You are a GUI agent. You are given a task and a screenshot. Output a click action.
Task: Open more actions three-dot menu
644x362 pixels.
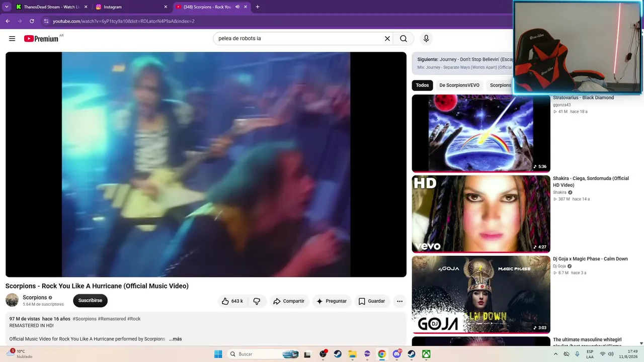[399, 301]
